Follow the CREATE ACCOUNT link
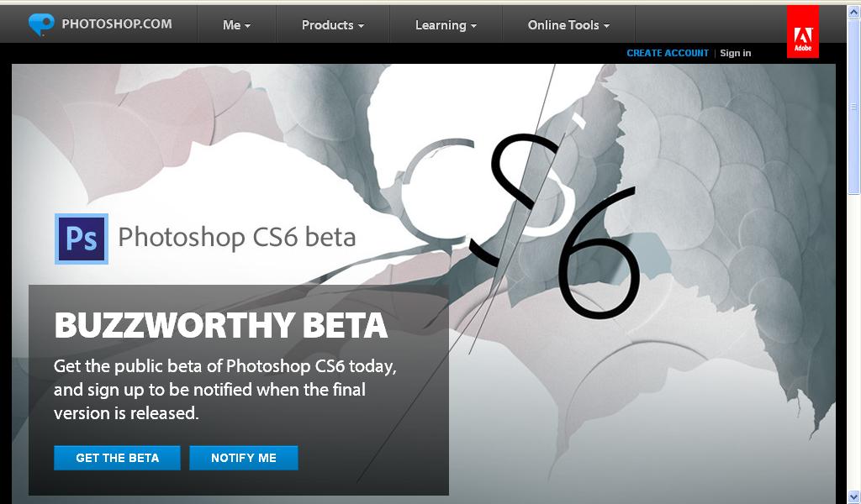The image size is (861, 504). click(668, 53)
